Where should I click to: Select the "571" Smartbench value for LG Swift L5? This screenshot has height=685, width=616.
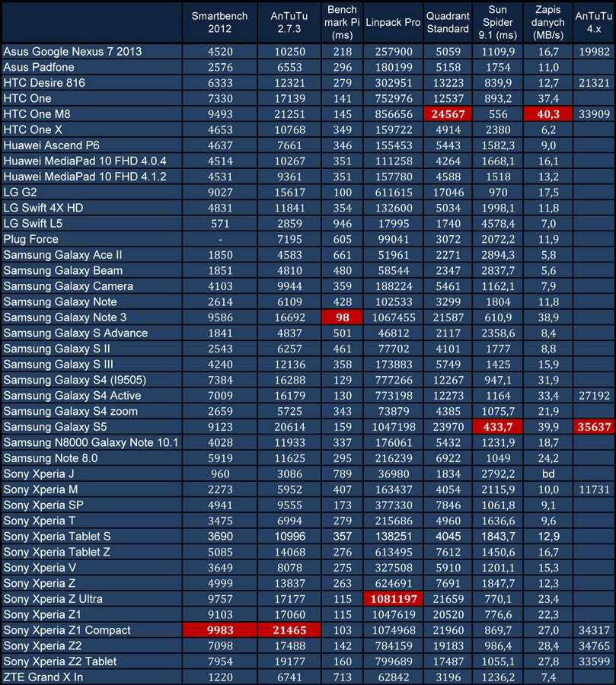click(220, 224)
